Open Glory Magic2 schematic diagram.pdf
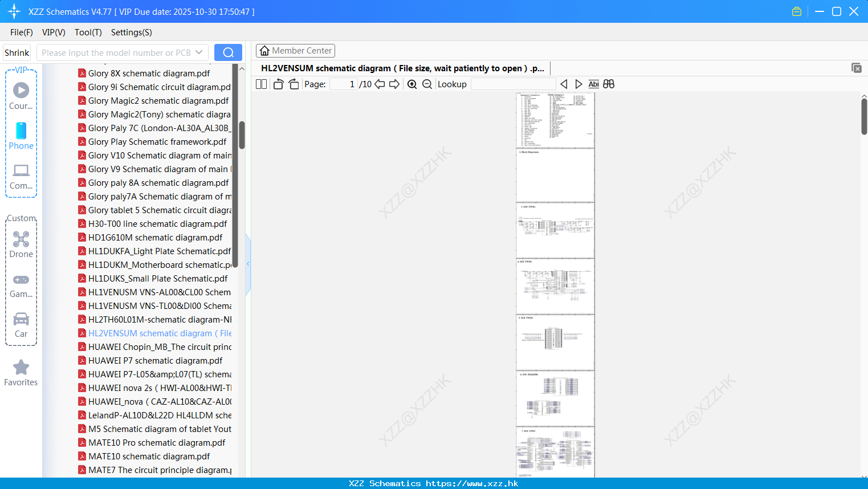 click(x=153, y=100)
